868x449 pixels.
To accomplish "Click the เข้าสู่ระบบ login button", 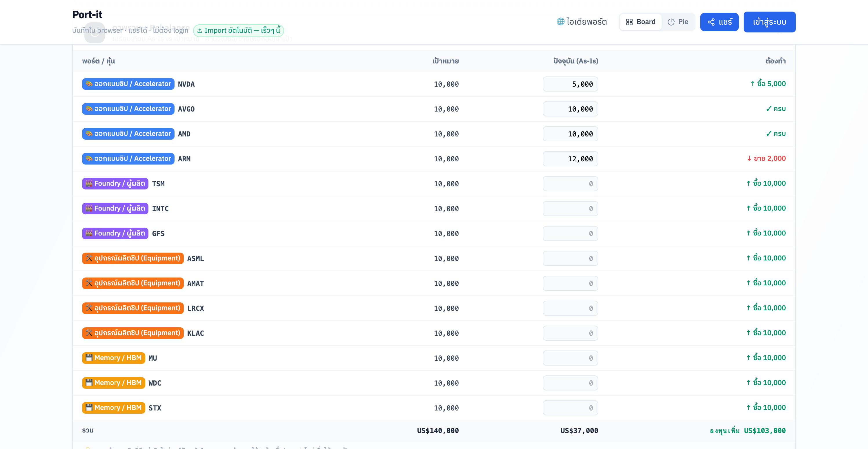I will [770, 22].
